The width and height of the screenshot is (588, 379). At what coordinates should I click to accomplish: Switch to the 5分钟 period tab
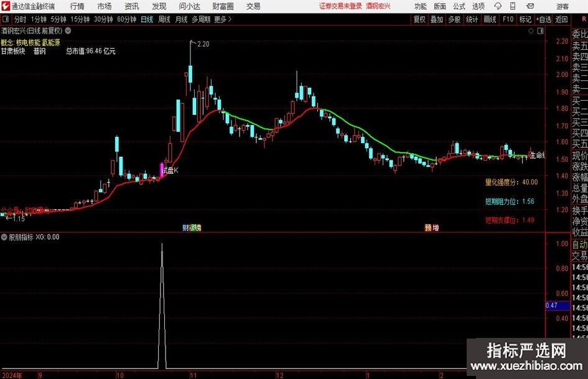point(58,19)
